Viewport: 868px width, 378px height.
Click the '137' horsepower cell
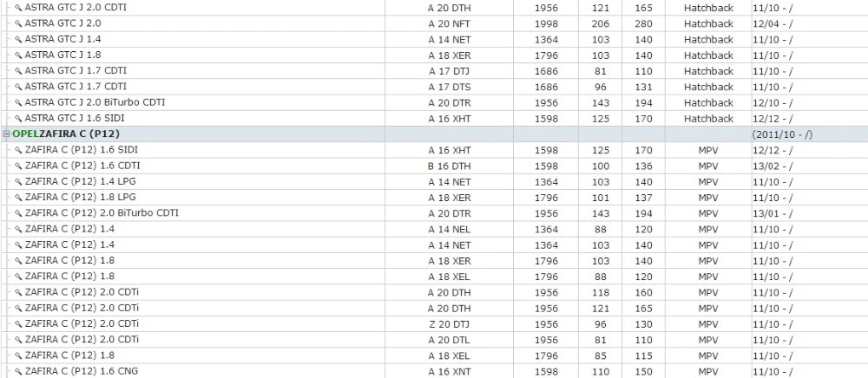tap(643, 198)
